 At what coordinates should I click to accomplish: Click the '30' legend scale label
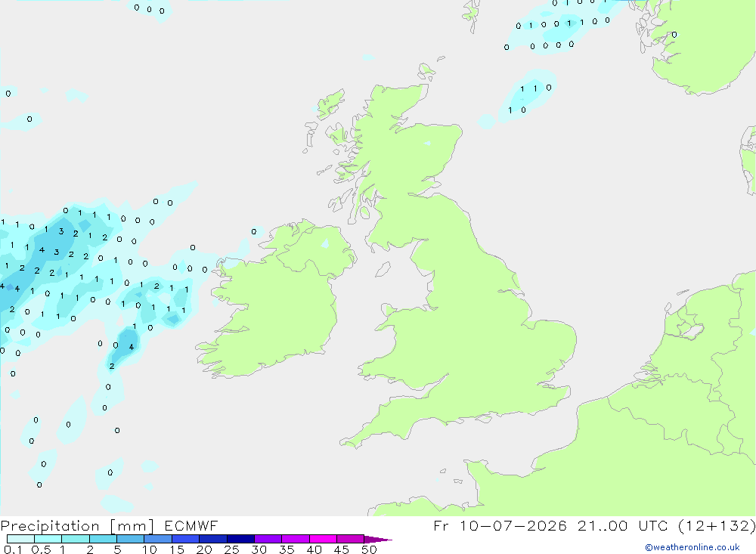pos(259,549)
